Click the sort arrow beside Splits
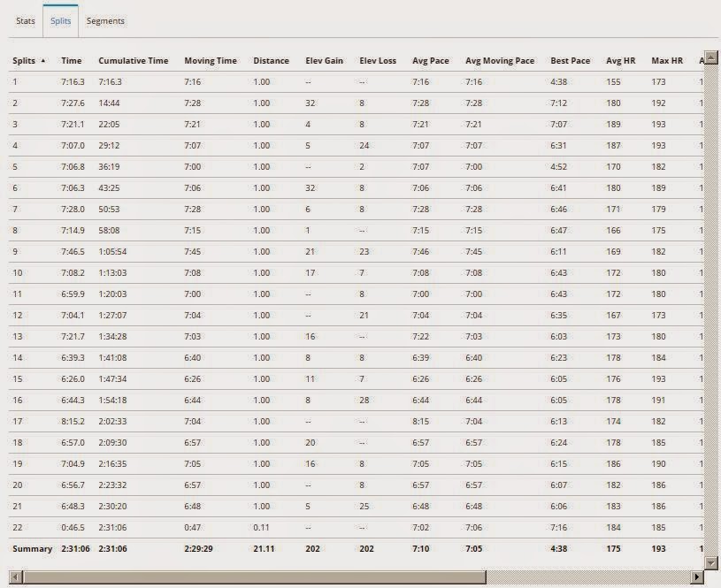The image size is (721, 588). [43, 61]
